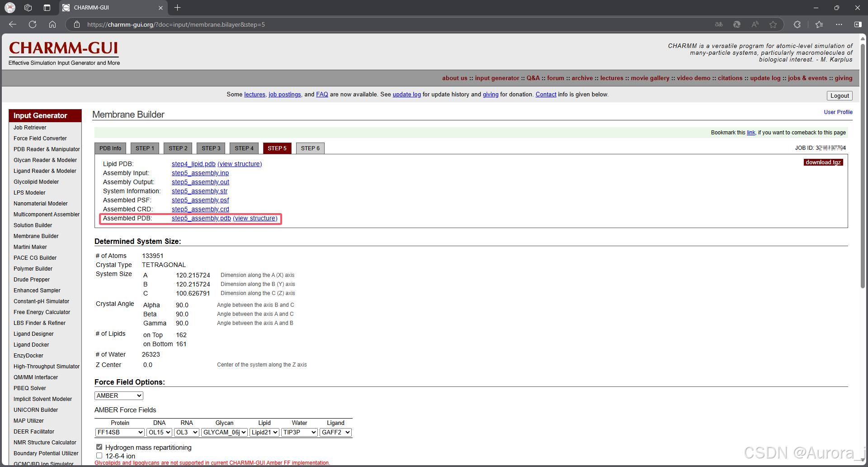Open the favorites list icon
Image resolution: width=868 pixels, height=467 pixels.
(819, 24)
